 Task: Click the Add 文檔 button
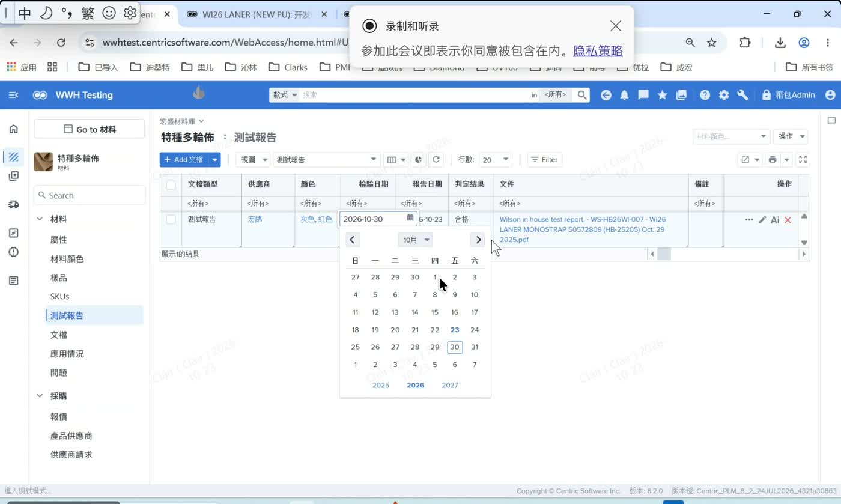coord(184,160)
